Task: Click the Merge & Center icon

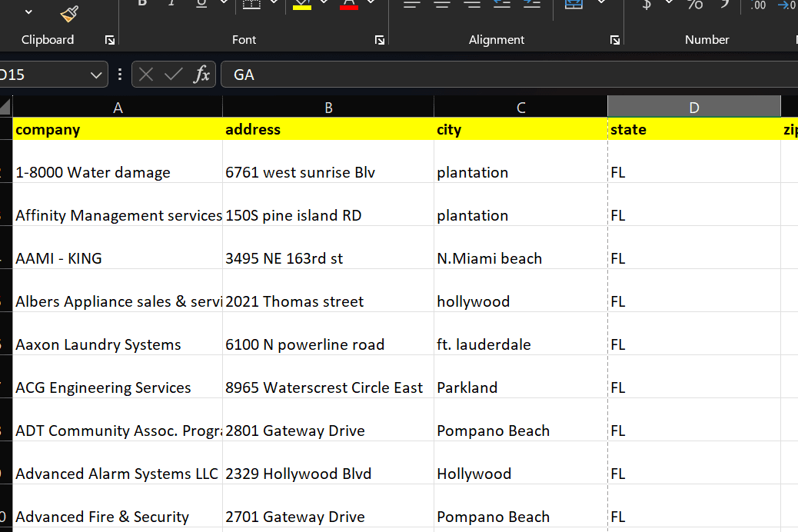Action: [x=574, y=4]
